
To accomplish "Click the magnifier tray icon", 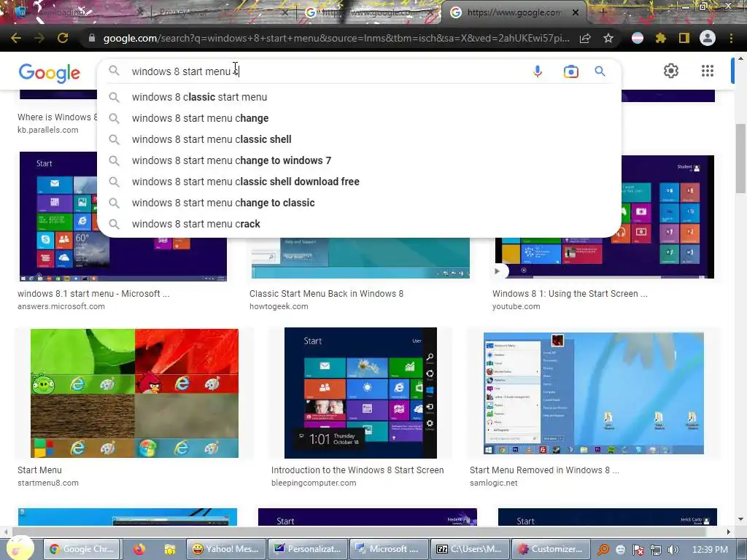I will click(x=603, y=550).
